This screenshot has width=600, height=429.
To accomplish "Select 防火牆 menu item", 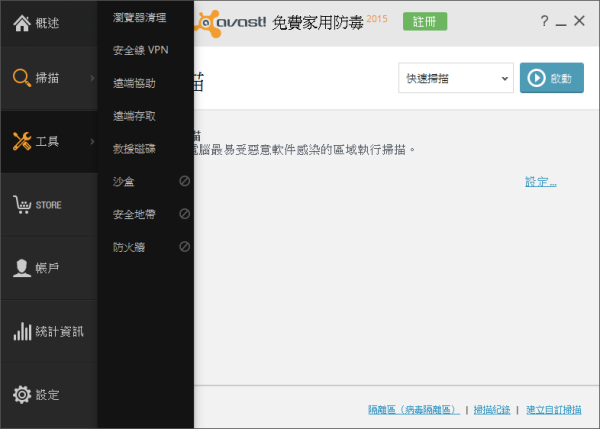I will tap(129, 247).
